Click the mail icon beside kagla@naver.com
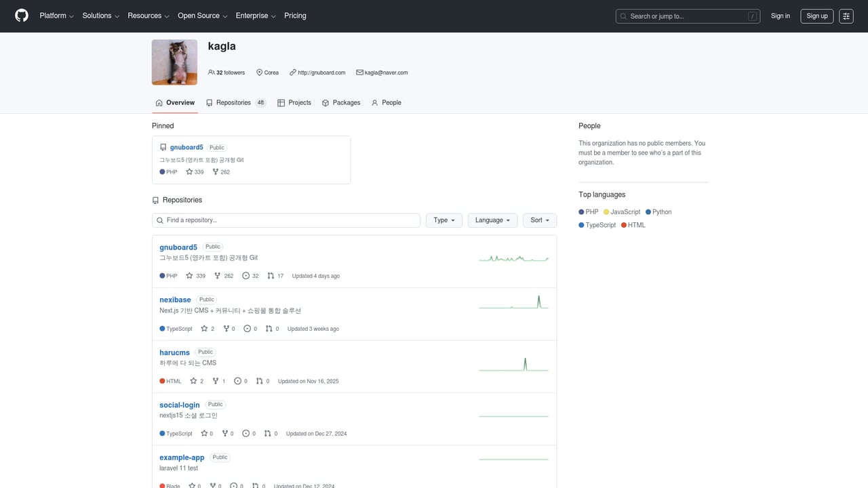The height and width of the screenshot is (488, 868). click(x=360, y=73)
